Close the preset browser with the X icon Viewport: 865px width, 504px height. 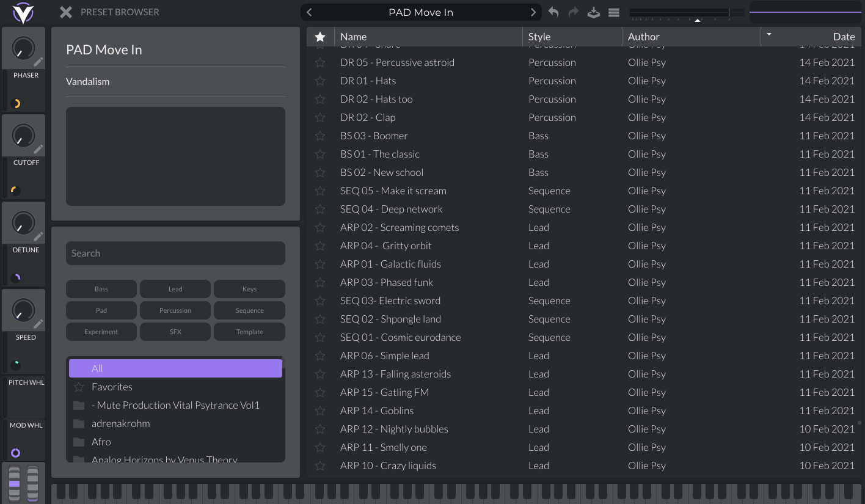tap(66, 12)
